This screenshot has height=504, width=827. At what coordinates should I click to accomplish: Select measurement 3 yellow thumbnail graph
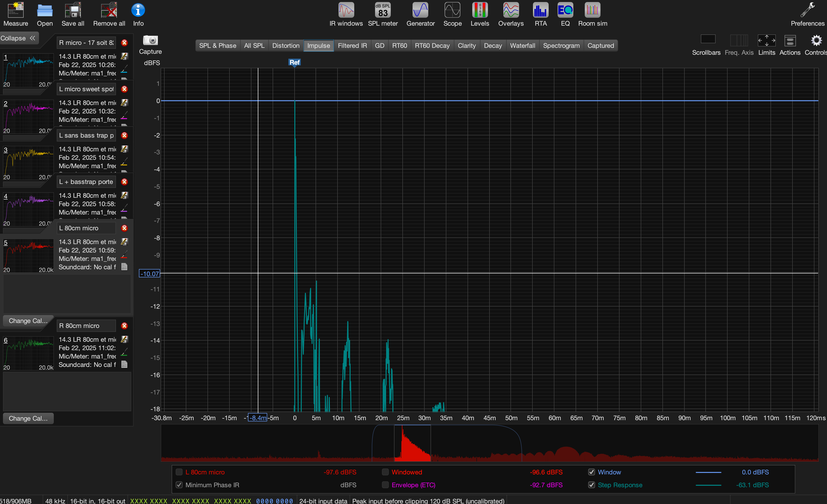28,163
